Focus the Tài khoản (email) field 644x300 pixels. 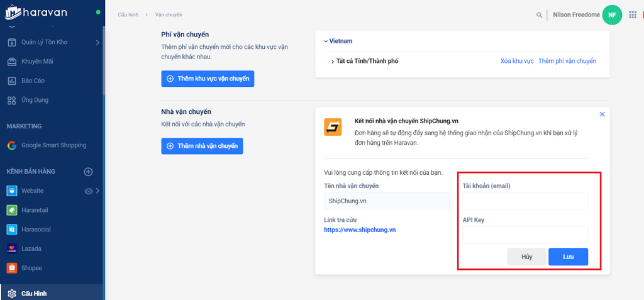(x=525, y=201)
